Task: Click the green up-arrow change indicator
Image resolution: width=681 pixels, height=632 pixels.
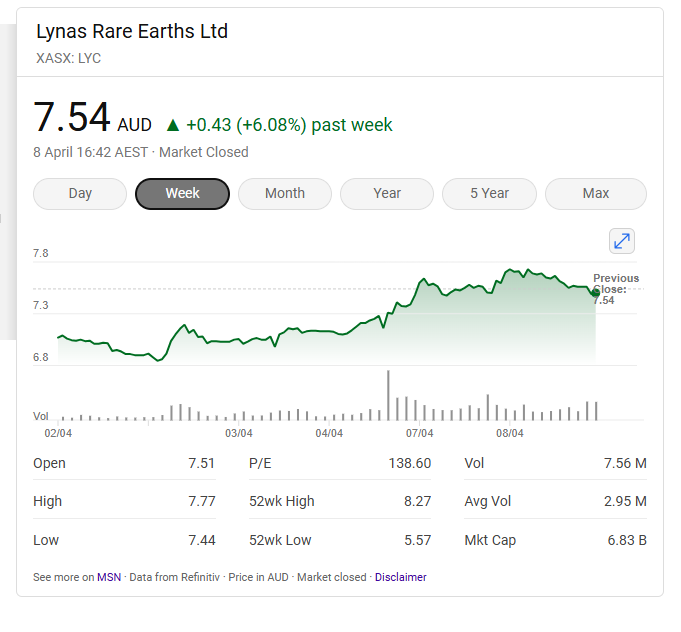Action: (x=173, y=126)
